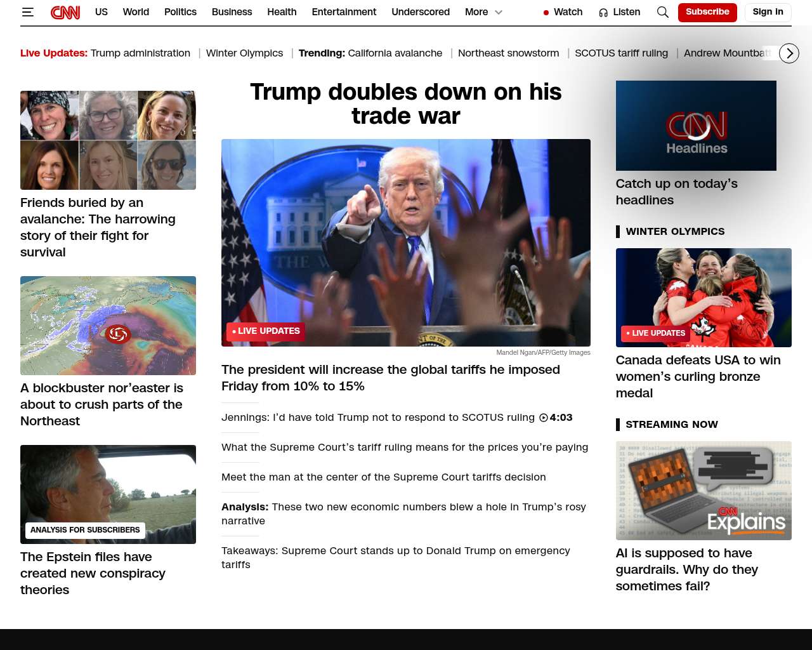
Task: Click the 'Live Updates:' red label
Action: coord(54,53)
